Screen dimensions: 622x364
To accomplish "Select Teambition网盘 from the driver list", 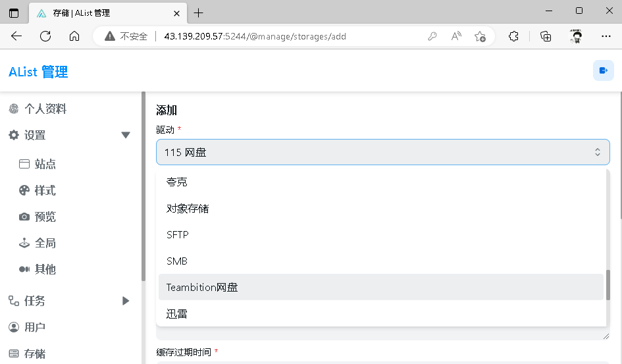I will pyautogui.click(x=202, y=287).
